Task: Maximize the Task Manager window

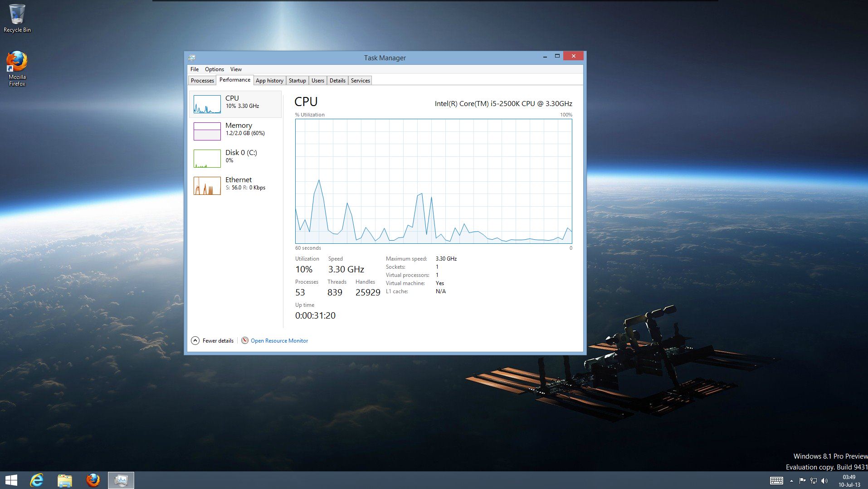Action: pyautogui.click(x=557, y=56)
